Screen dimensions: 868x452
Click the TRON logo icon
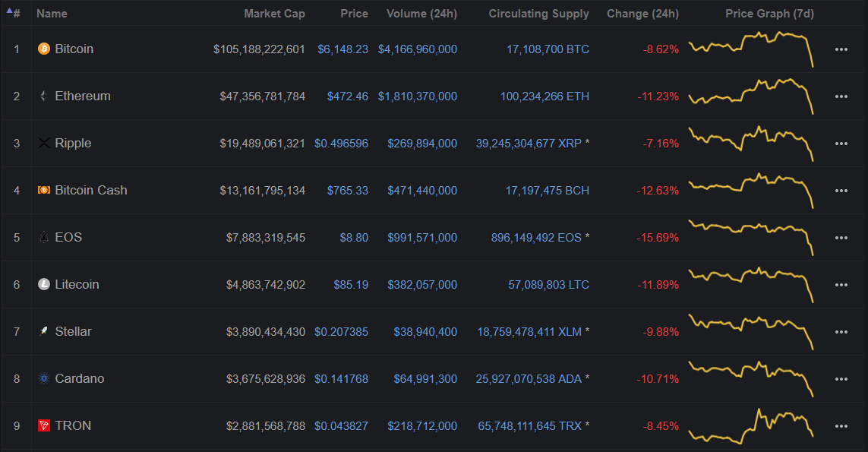coord(44,425)
